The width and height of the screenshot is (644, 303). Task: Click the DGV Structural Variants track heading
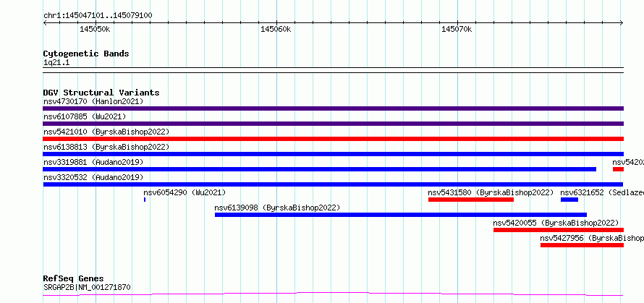coord(101,93)
